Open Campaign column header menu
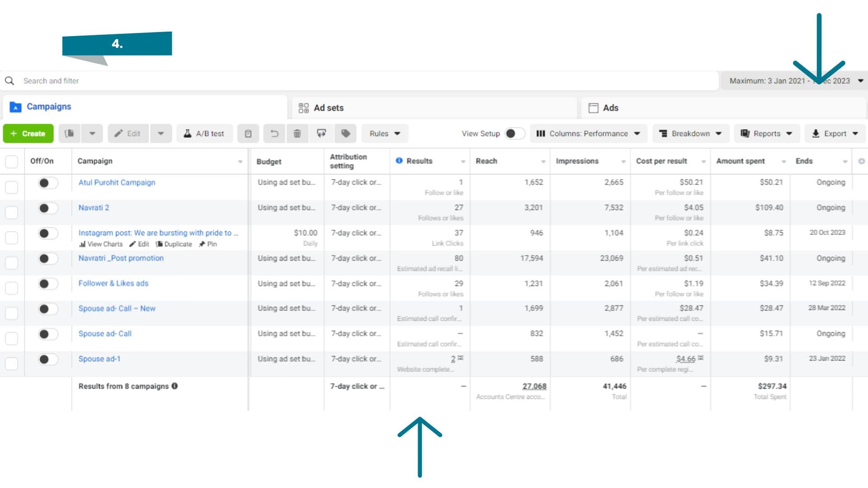Image resolution: width=868 pixels, height=488 pixels. (x=240, y=162)
